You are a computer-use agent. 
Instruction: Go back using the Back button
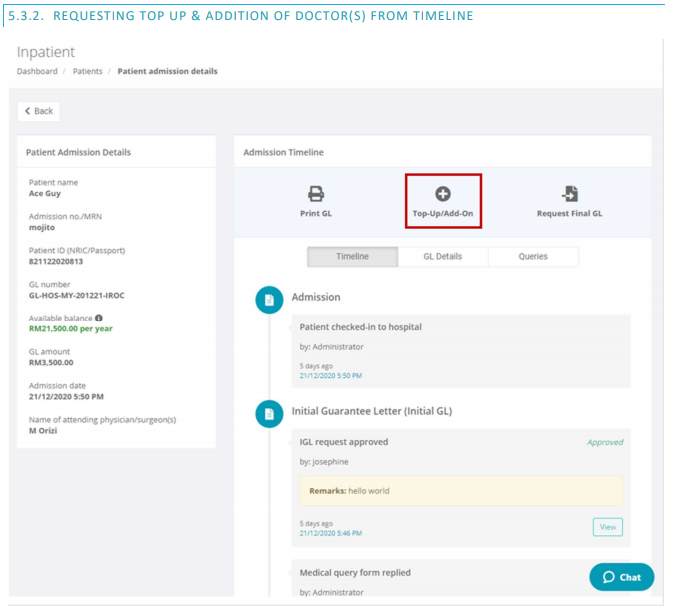click(x=39, y=111)
